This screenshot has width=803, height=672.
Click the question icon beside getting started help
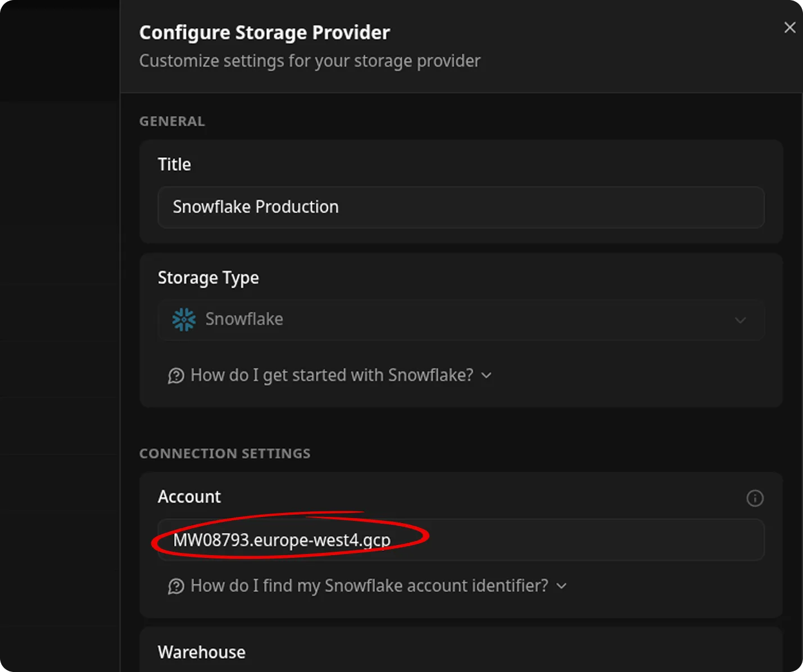176,375
